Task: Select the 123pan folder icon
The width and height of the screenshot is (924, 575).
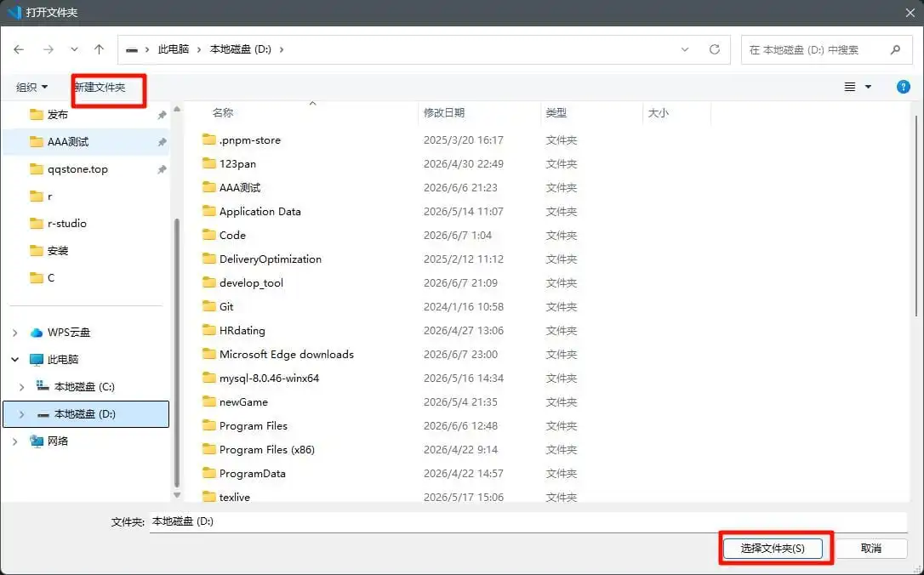Action: coord(208,163)
